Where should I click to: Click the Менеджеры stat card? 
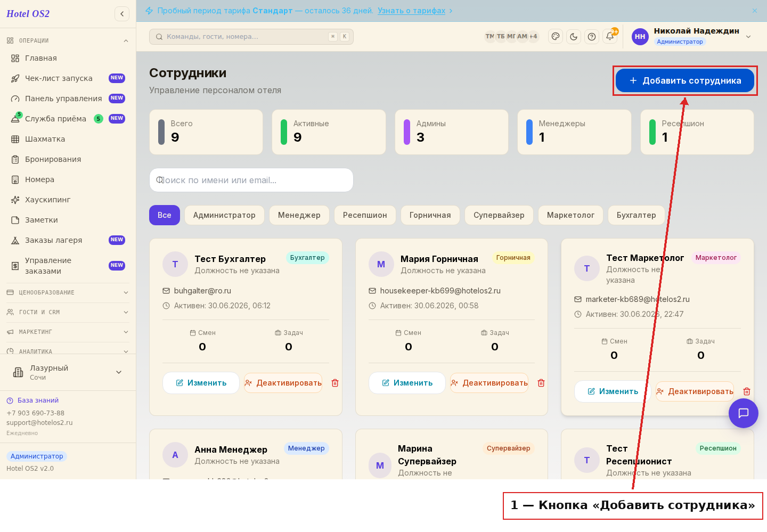coord(574,132)
